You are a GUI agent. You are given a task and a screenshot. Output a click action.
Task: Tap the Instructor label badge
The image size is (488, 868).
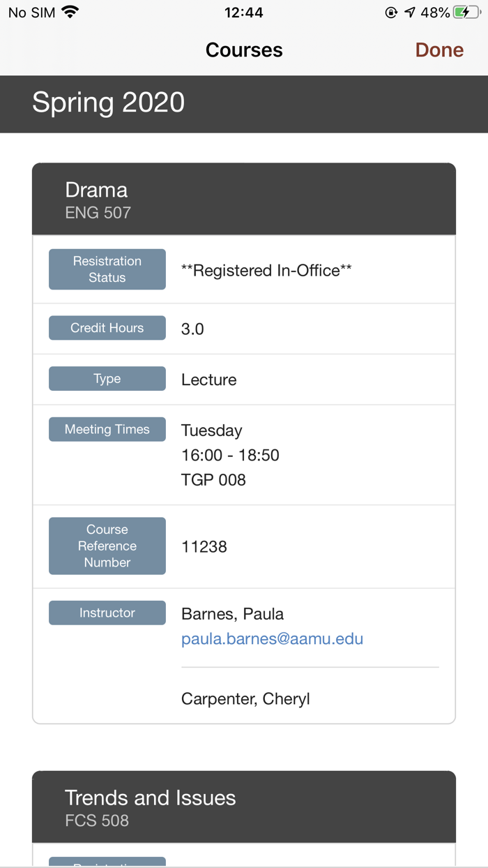pos(107,613)
